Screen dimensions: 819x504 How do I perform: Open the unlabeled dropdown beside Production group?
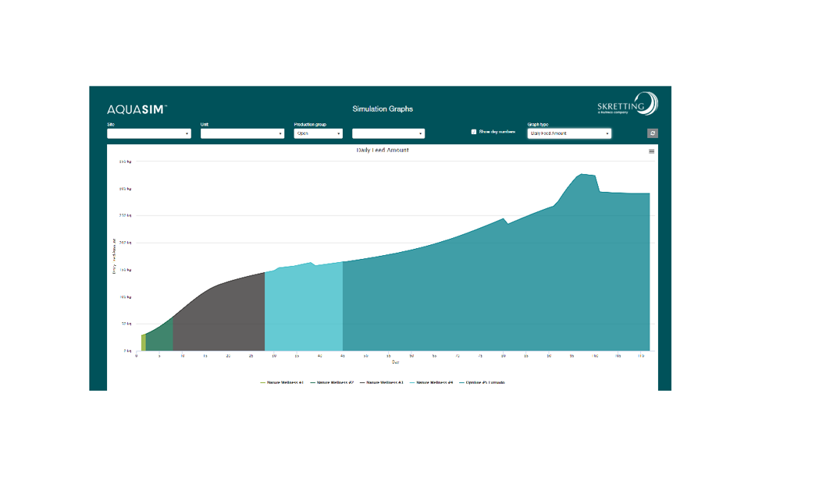tap(388, 133)
